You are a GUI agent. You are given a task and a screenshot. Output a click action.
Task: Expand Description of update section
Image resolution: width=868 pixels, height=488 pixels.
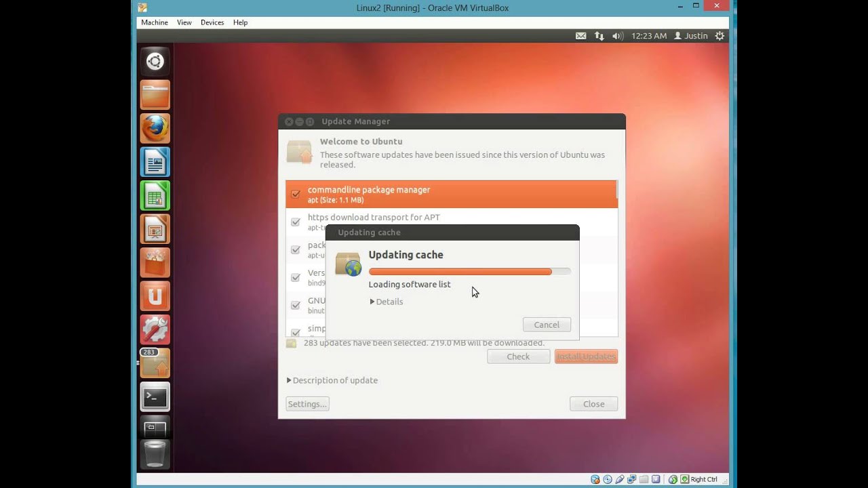(x=332, y=380)
